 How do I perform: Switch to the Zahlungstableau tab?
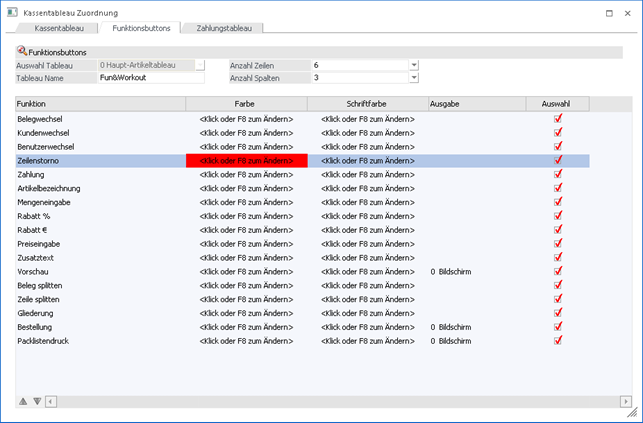click(224, 29)
